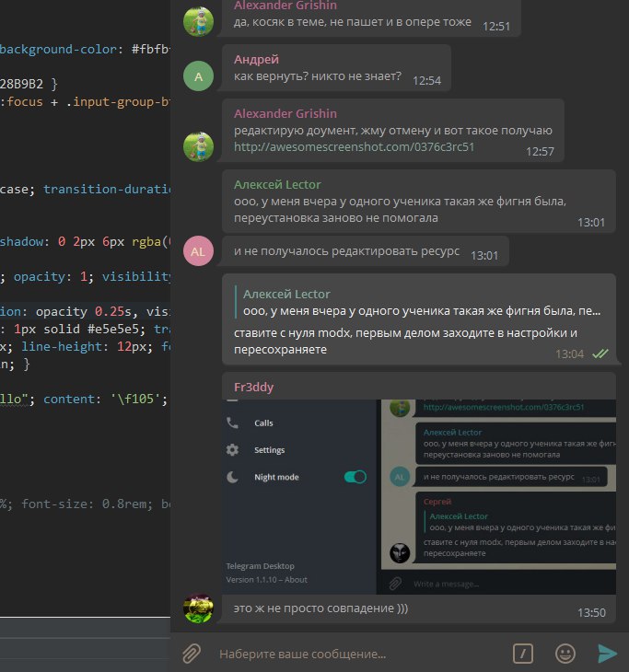Open the emoji smiley picker
Screen dimensions: 629x672
tap(565, 654)
